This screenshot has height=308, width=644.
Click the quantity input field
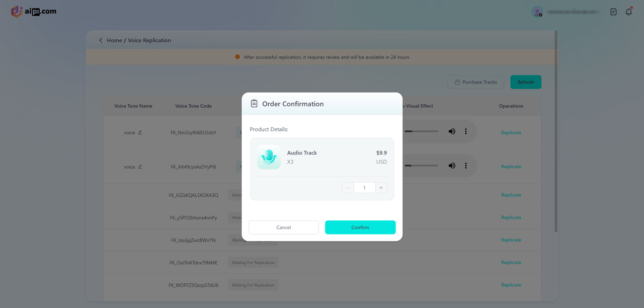pyautogui.click(x=364, y=188)
